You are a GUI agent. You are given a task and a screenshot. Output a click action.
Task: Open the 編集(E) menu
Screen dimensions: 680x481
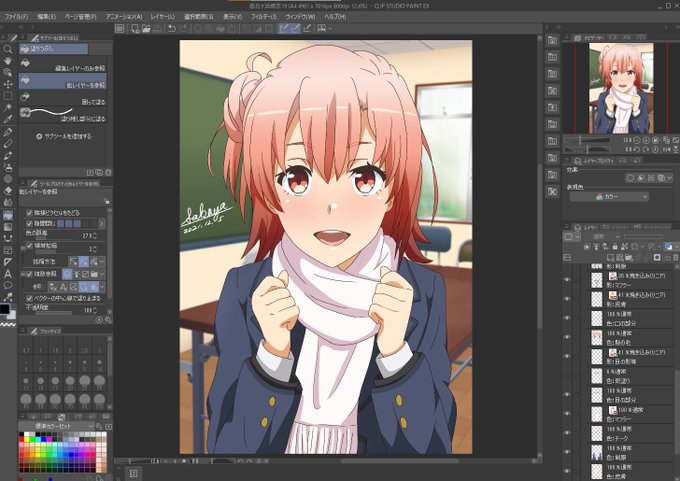click(46, 16)
